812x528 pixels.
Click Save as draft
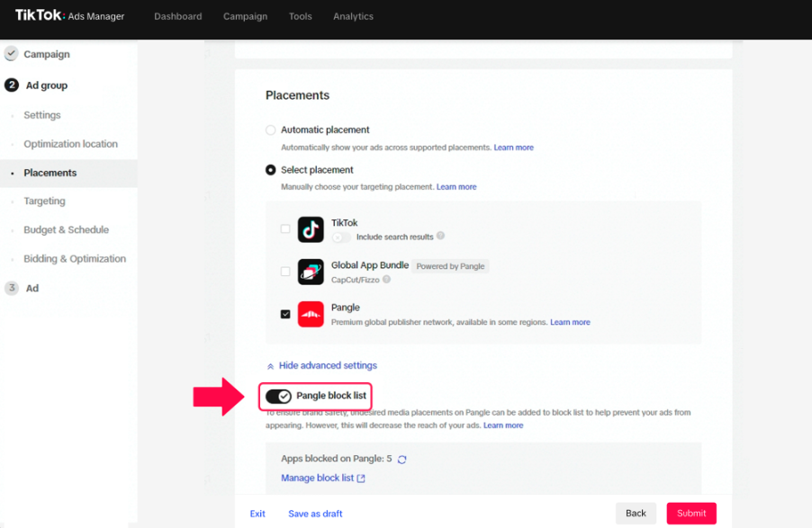tap(315, 514)
